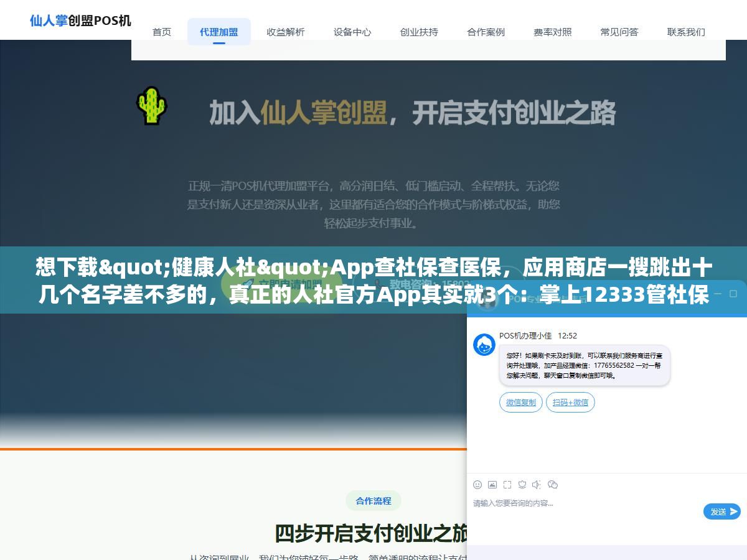Open the 联系我们 menu item
Image resolution: width=747 pixels, height=560 pixels.
coord(686,32)
